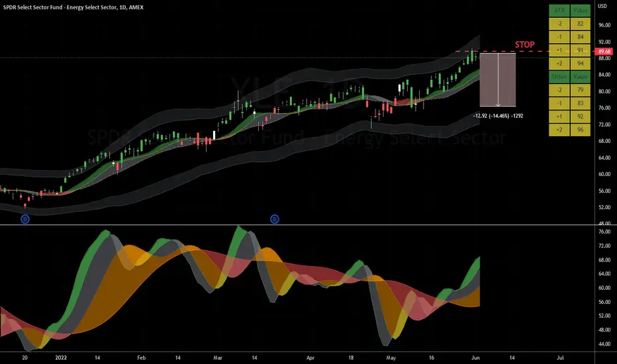Click the red 89.68 price tag
617x364 pixels.
pyautogui.click(x=604, y=52)
